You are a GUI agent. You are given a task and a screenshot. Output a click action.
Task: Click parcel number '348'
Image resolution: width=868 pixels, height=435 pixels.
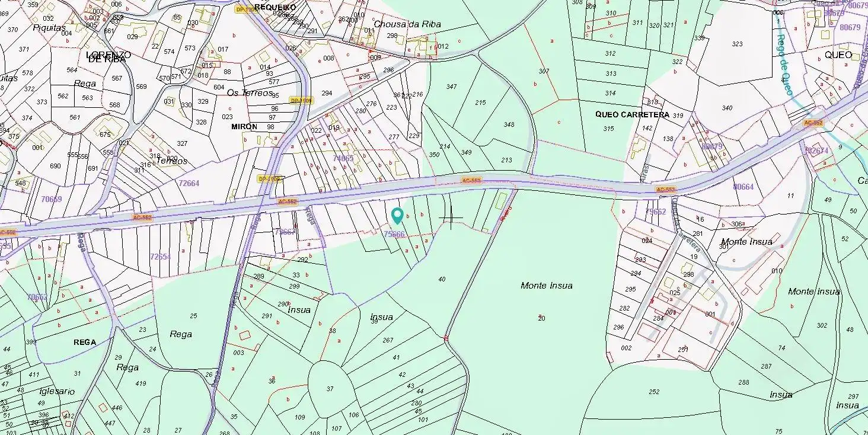tap(509, 124)
